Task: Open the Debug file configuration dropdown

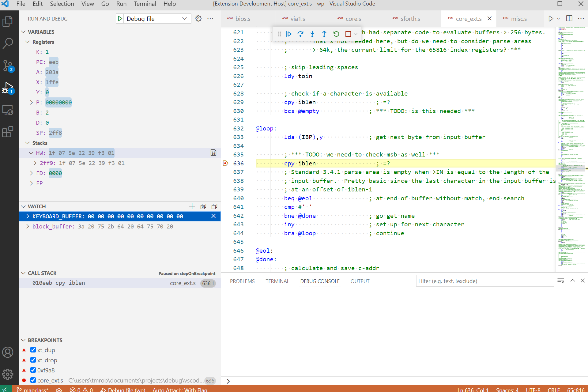Action: coord(184,18)
